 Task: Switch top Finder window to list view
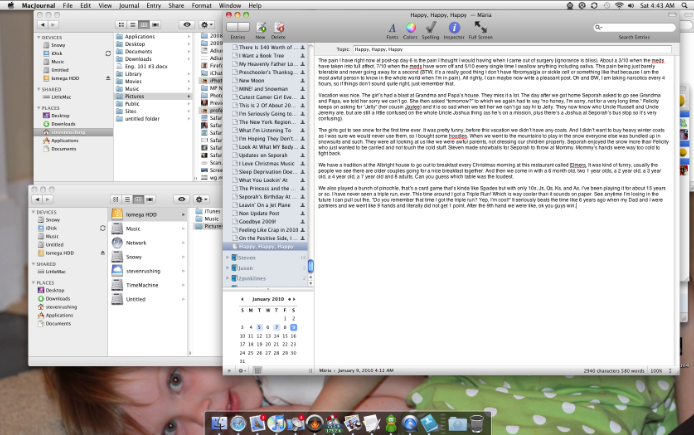click(x=132, y=25)
